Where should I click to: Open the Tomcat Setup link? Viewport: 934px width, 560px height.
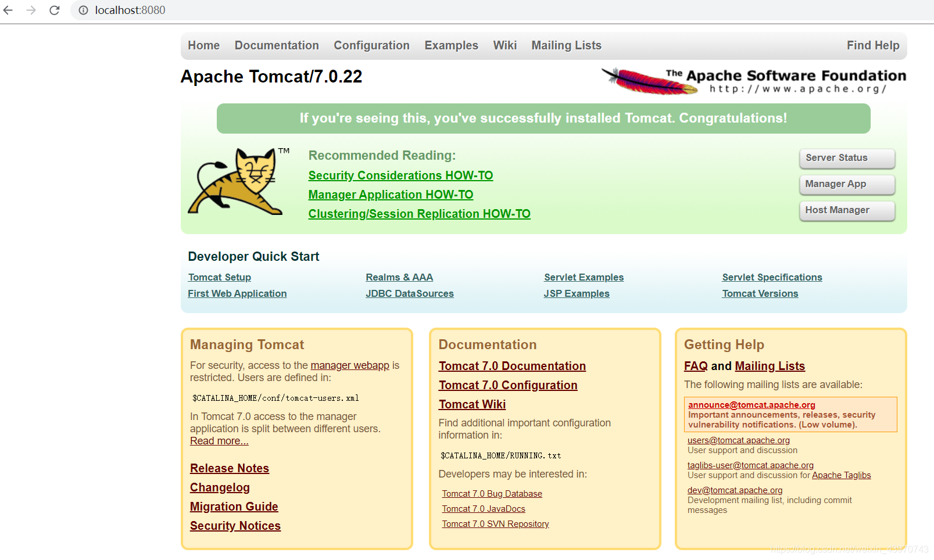coord(219,278)
